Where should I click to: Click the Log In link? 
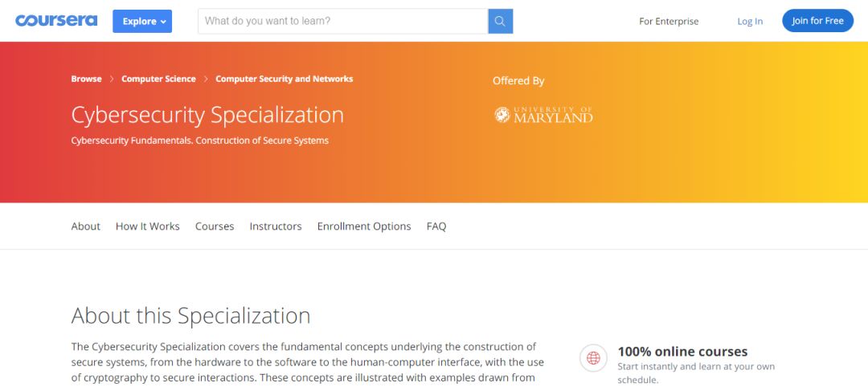750,22
